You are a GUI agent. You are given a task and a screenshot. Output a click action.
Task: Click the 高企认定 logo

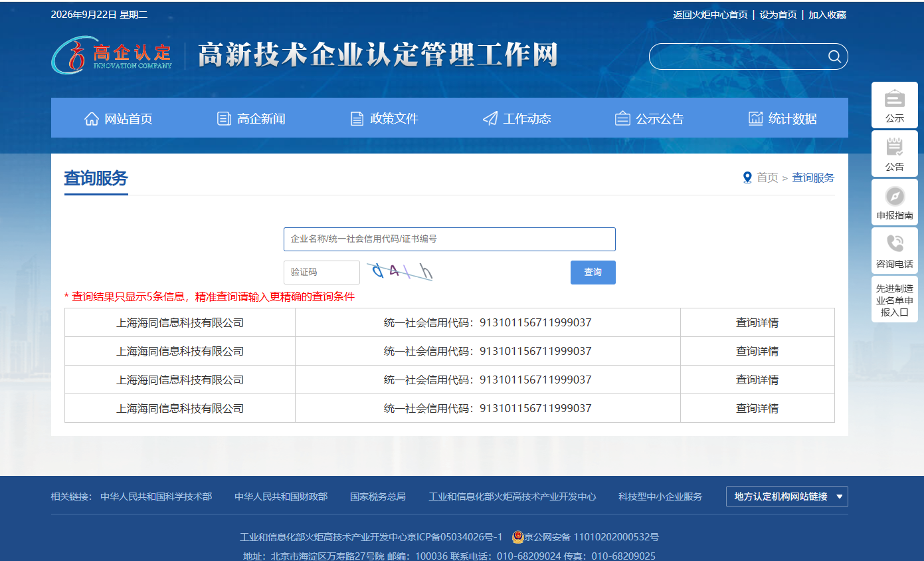tap(112, 55)
